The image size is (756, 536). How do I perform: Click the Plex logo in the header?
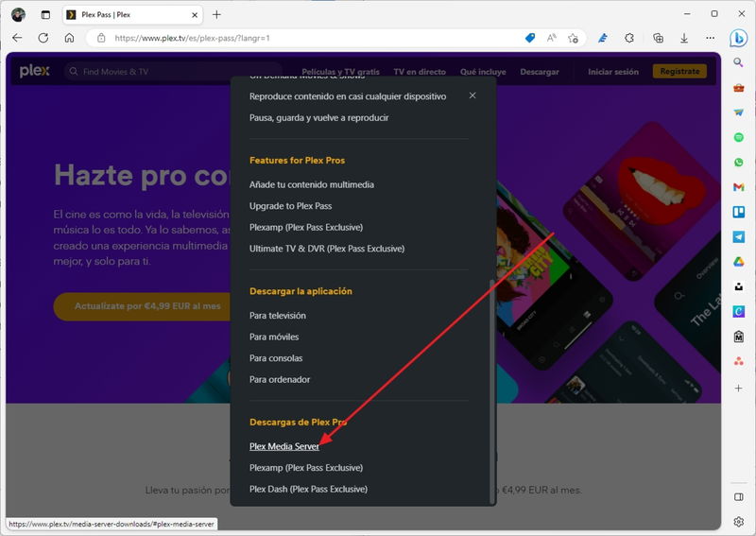click(35, 71)
